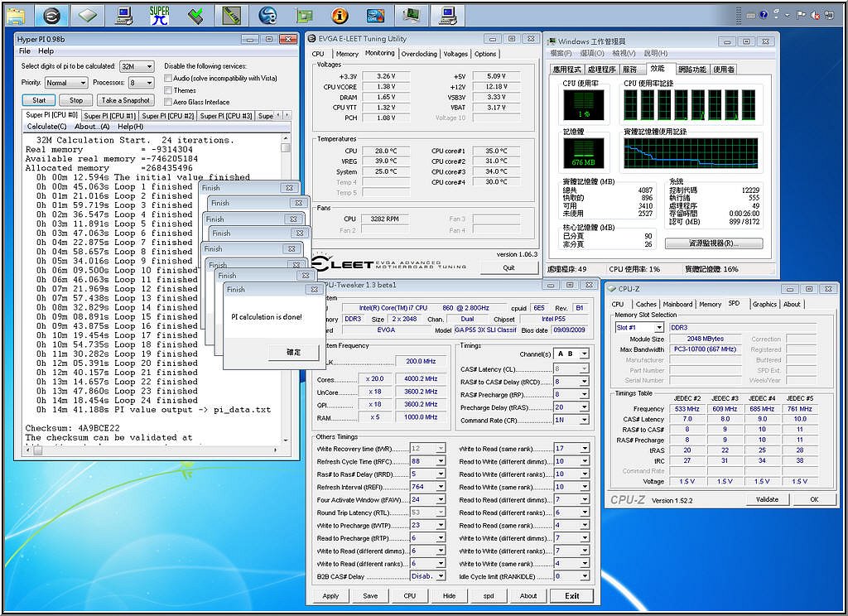Open the Mainboard tab in CPU-Z
Screen dimensions: 848x616
[x=677, y=305]
